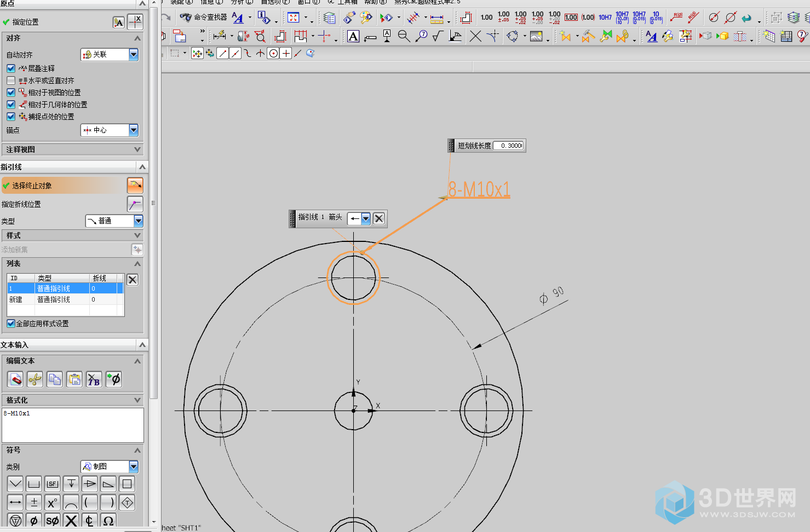The width and height of the screenshot is (810, 532).
Task: Click the arc center snap point icon
Action: 273,54
